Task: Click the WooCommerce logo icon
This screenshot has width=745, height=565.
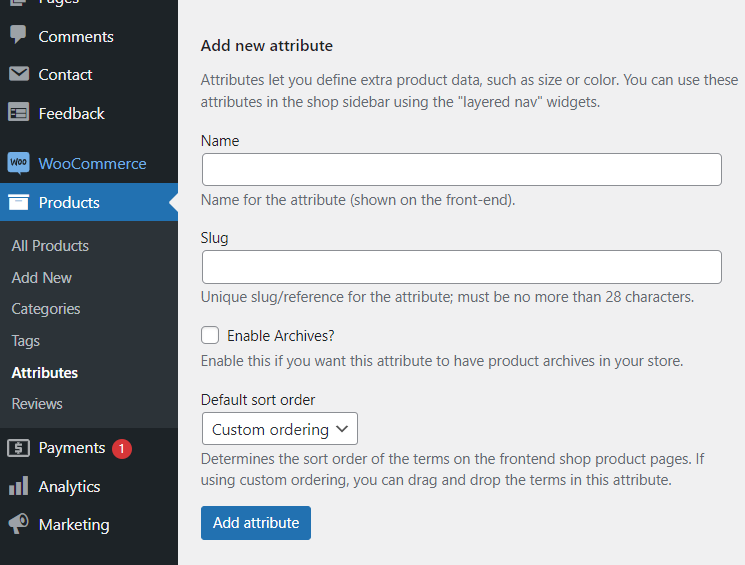Action: coord(18,163)
